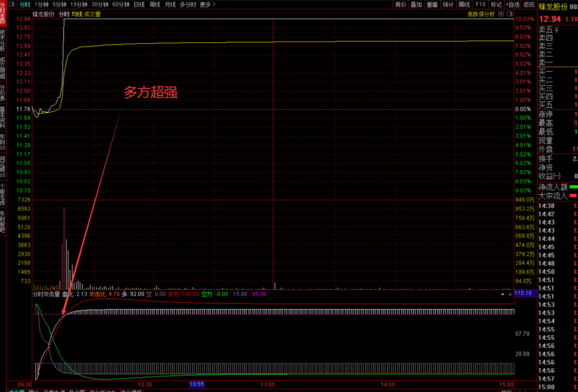
Task: Click the ¥ icon beside 卖五
Action: (x=557, y=30)
